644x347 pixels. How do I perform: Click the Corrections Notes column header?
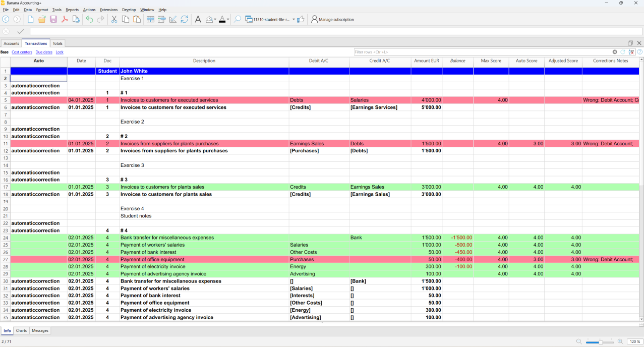click(610, 61)
